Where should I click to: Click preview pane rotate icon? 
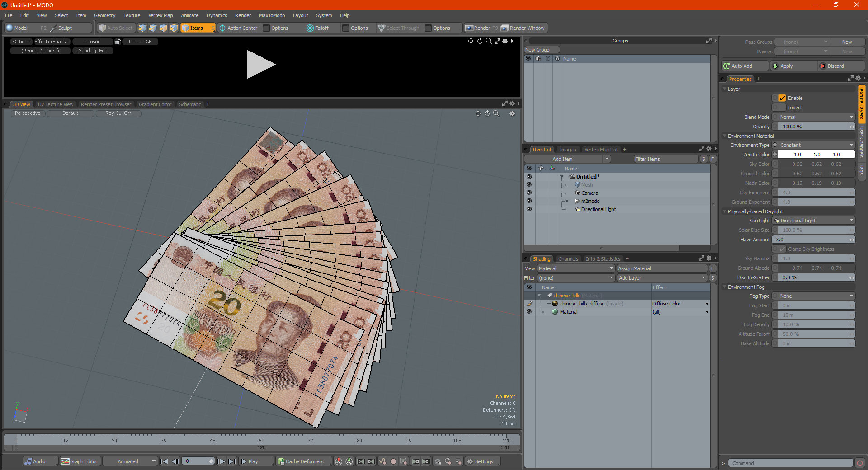(x=480, y=41)
